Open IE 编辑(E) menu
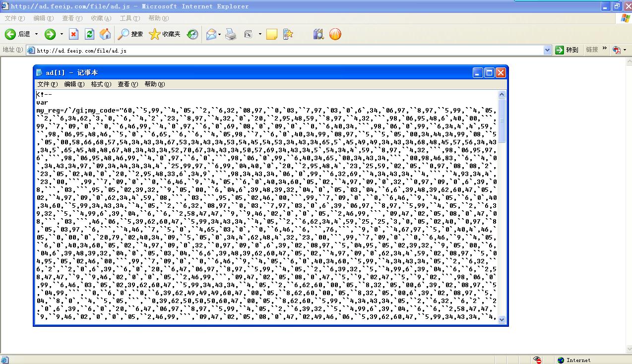This screenshot has height=364, width=632. [x=44, y=18]
